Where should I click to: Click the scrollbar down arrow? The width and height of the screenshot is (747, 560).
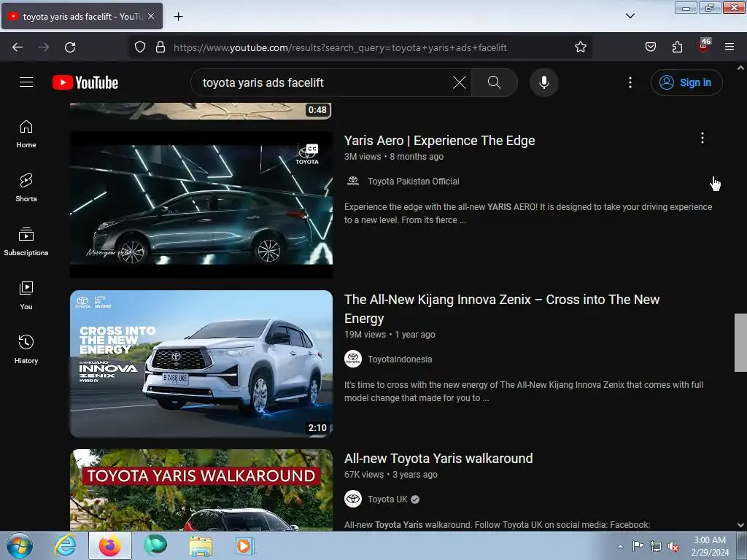(x=740, y=525)
